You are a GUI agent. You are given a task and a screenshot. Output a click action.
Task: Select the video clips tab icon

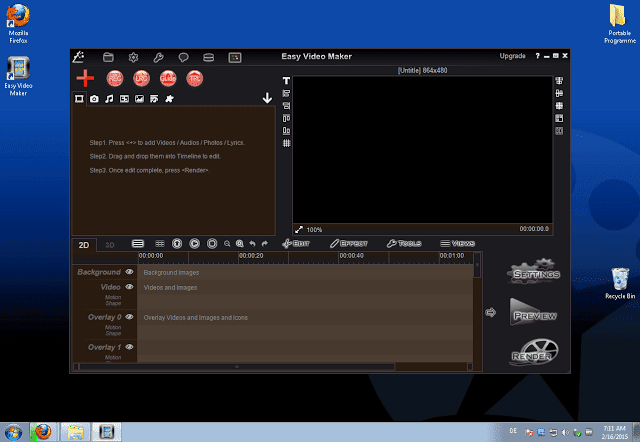(79, 99)
